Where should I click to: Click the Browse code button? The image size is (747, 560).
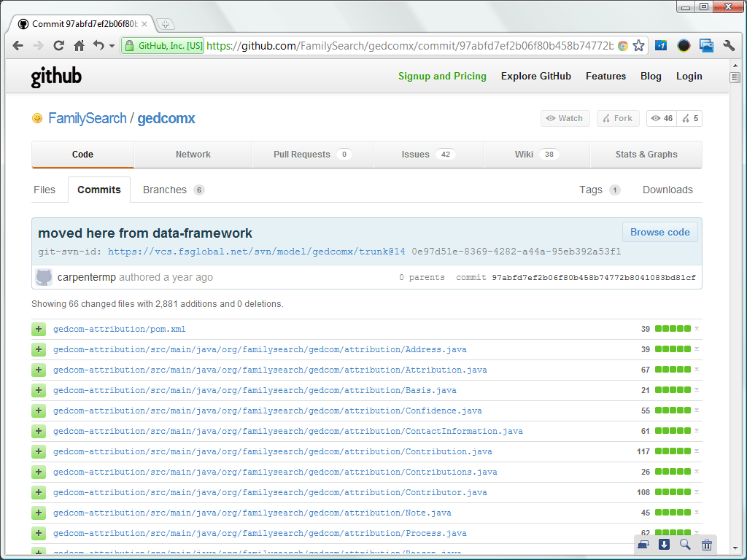click(x=659, y=232)
